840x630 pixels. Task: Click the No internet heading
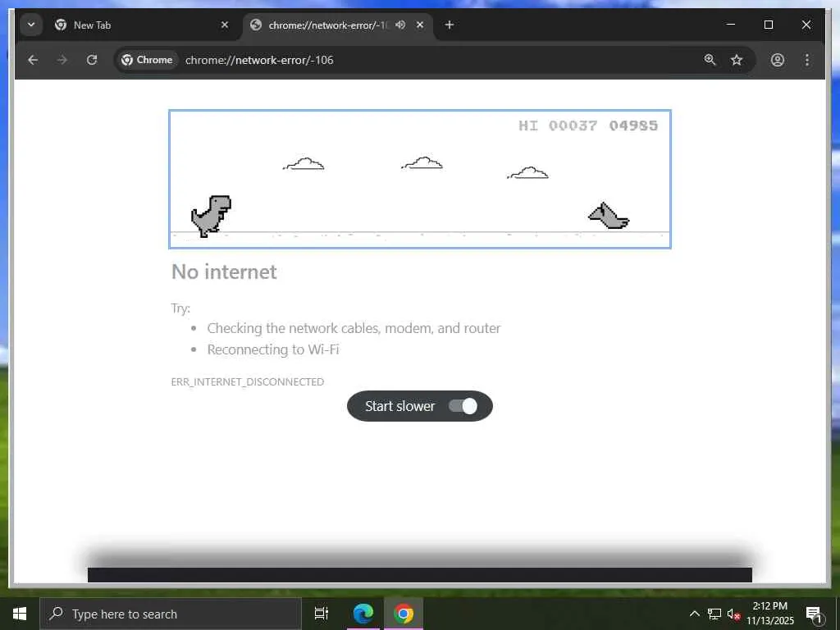(224, 272)
